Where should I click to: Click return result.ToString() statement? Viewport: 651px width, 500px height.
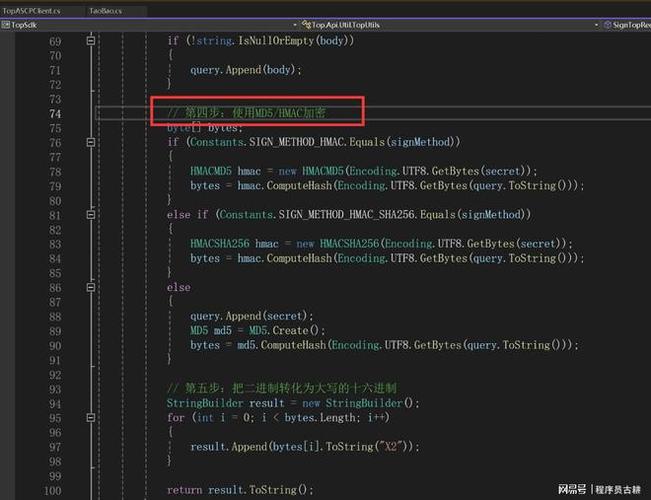tap(240, 490)
